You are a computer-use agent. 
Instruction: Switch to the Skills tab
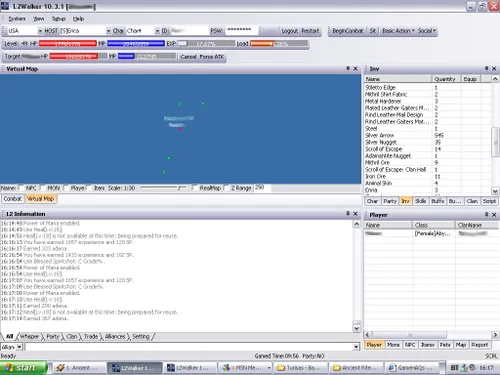(420, 201)
